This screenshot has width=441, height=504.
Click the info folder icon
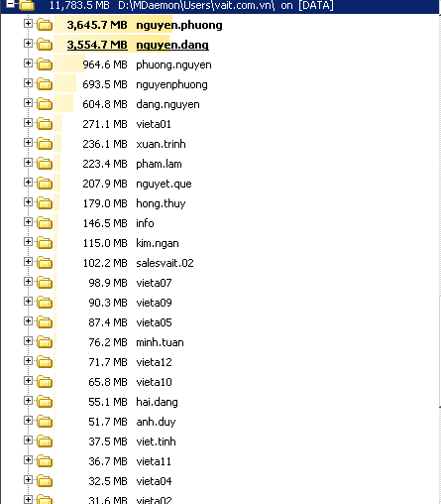click(x=45, y=223)
